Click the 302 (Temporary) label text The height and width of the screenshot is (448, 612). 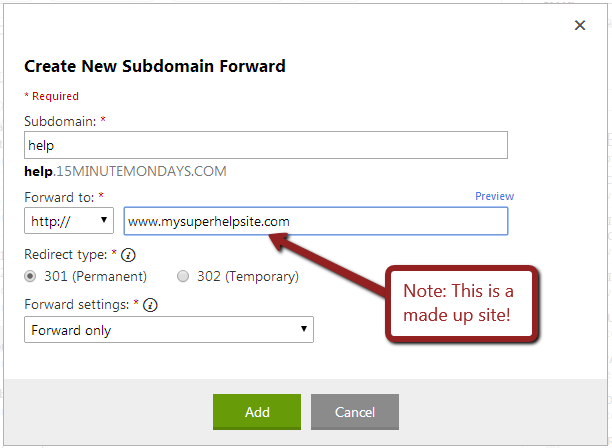(x=248, y=276)
